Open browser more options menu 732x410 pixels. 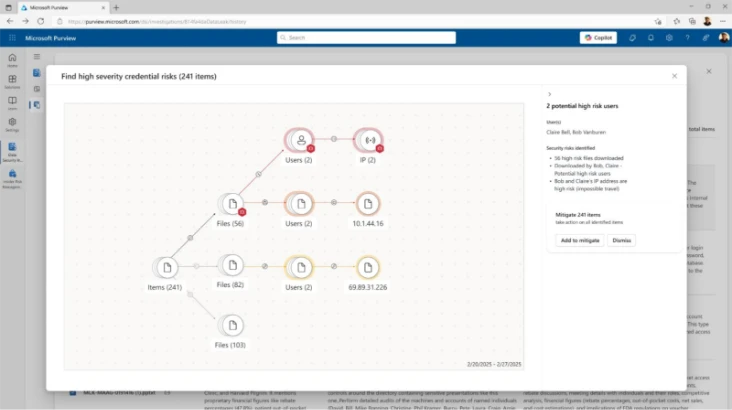[723, 21]
